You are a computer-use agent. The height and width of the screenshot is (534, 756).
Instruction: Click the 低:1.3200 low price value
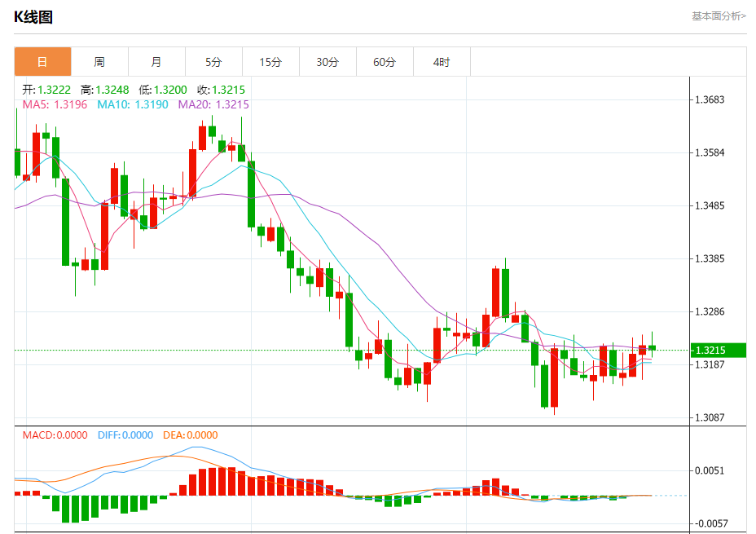pyautogui.click(x=163, y=90)
